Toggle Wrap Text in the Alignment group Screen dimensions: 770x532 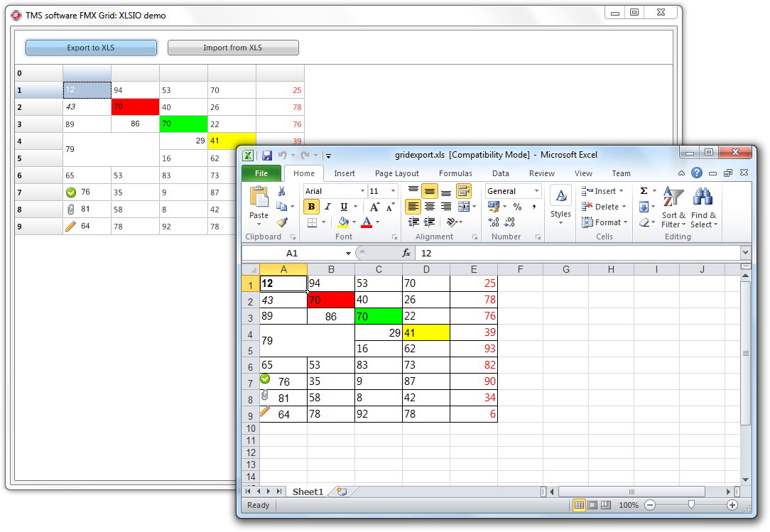(x=464, y=190)
